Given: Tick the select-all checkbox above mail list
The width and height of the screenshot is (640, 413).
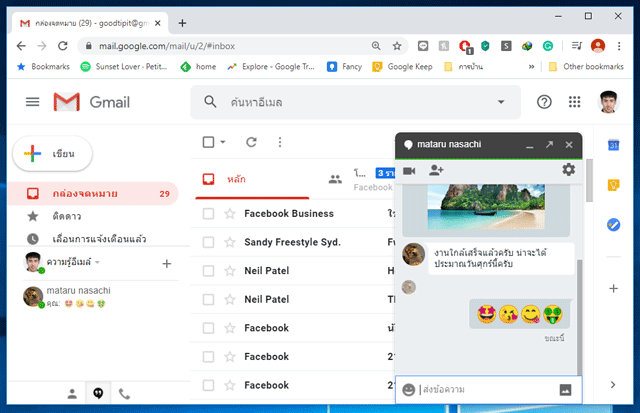Looking at the screenshot, I should (x=209, y=142).
